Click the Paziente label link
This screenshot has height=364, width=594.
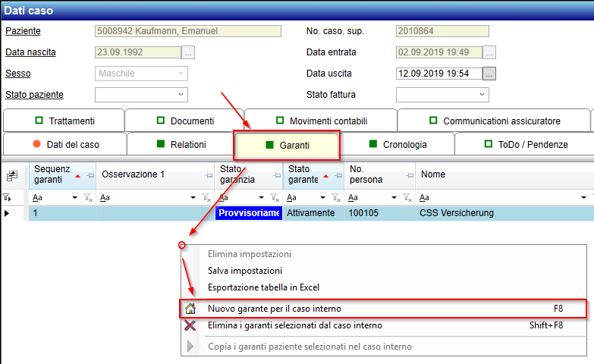tap(23, 30)
